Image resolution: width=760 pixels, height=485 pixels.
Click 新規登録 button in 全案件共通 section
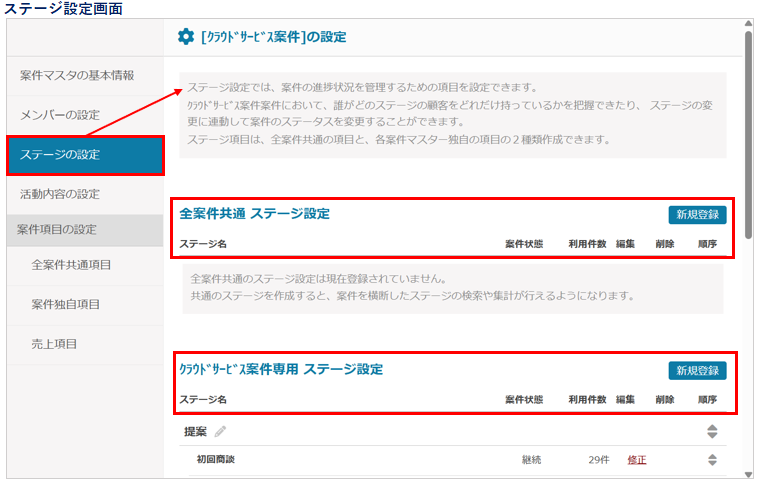(x=697, y=215)
